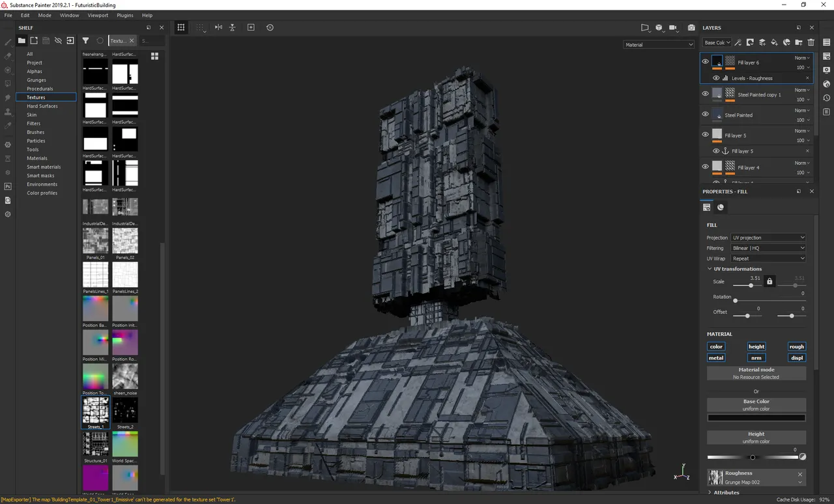Viewport: 834px width, 504px height.
Task: Click the Material mode button
Action: [x=756, y=373]
